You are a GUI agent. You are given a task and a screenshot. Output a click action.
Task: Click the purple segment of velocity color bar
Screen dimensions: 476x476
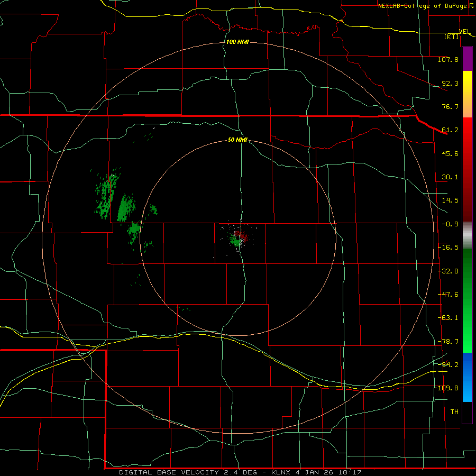tap(467, 59)
